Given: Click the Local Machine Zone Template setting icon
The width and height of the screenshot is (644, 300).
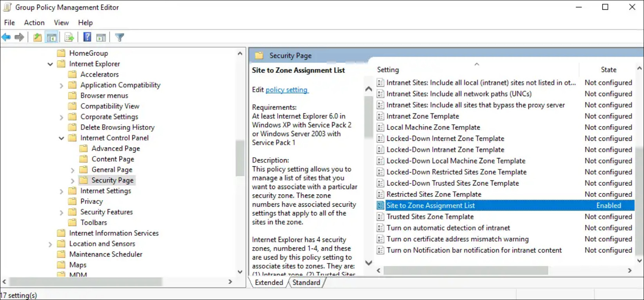Looking at the screenshot, I should (x=380, y=127).
